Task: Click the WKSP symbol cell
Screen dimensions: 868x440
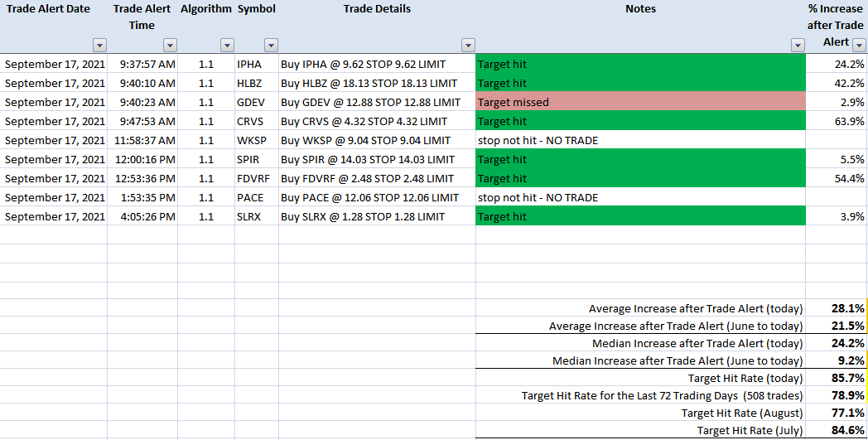Action: click(x=257, y=140)
